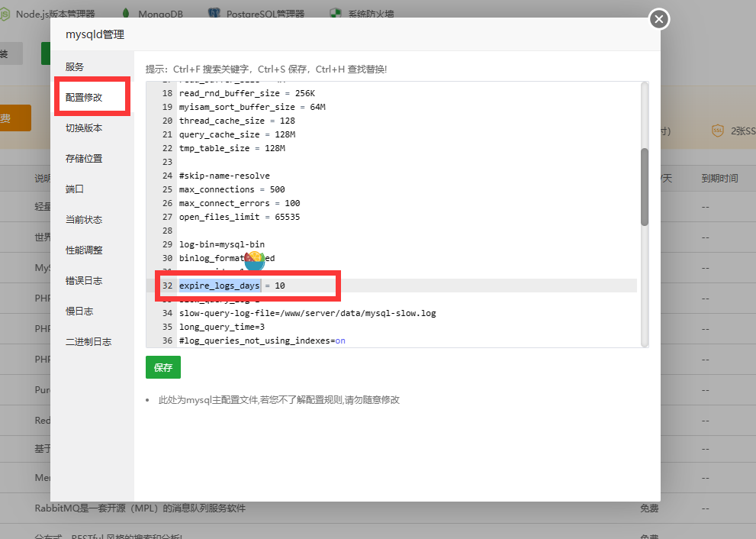Click the long_query_time=3 line

coord(222,327)
